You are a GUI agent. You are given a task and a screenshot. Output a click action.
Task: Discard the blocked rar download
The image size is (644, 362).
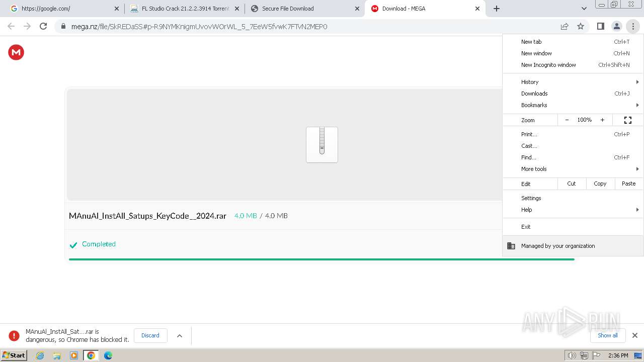pyautogui.click(x=150, y=335)
